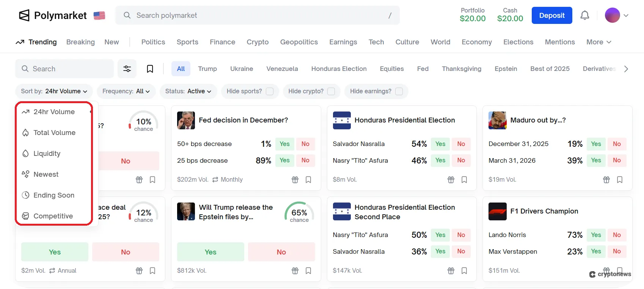Expand the More categories menu
The image size is (644, 289).
pyautogui.click(x=598, y=42)
